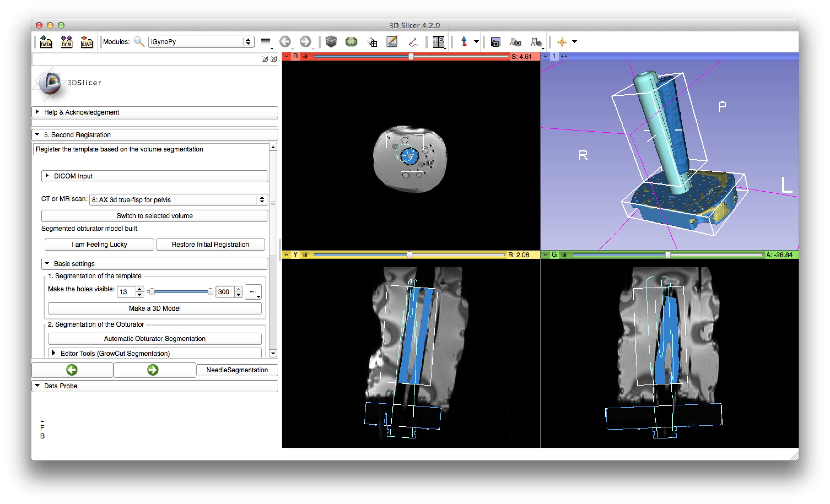Viewport: 830px width, 504px height.
Task: Click the SAVE scene icon
Action: point(87,42)
